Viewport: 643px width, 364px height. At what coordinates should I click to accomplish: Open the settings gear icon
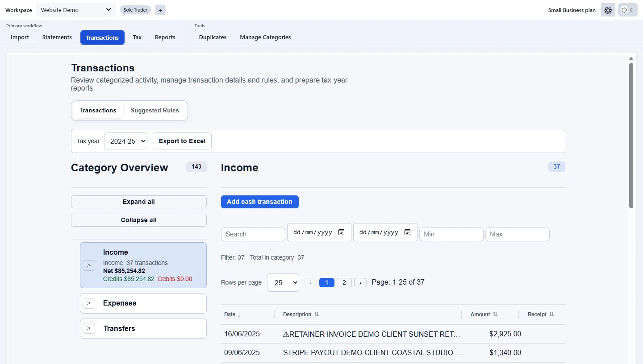coord(608,10)
